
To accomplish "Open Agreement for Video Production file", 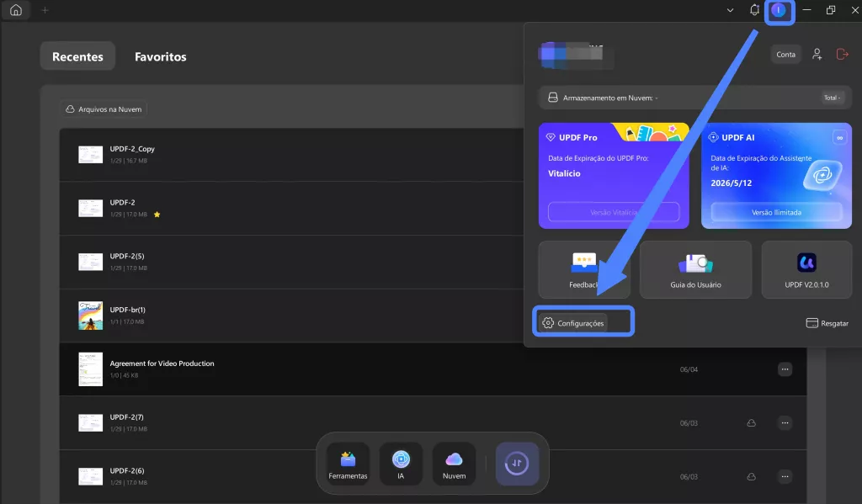I will tap(433, 369).
